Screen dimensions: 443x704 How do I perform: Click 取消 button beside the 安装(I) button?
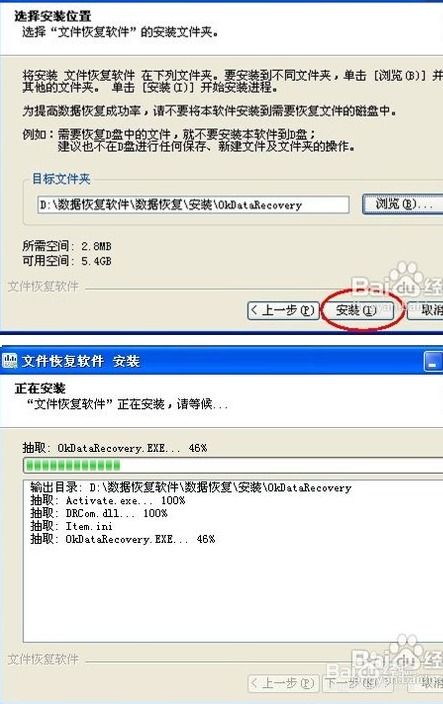(425, 310)
